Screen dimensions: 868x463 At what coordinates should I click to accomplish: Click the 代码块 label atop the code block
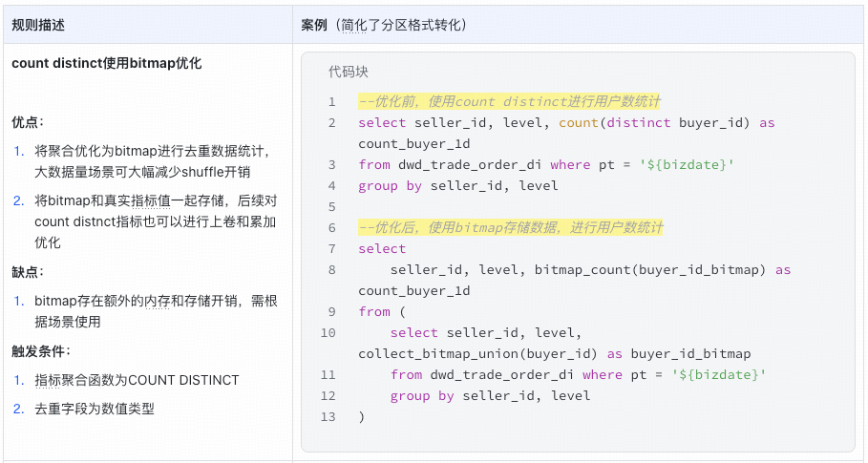coord(348,72)
